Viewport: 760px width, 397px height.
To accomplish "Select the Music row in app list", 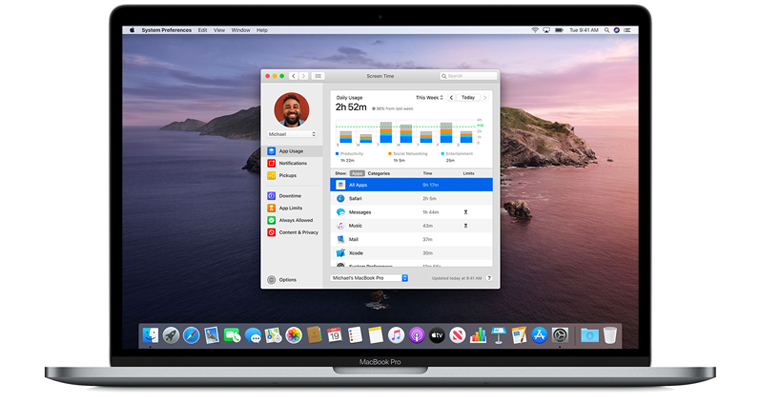I will [x=411, y=225].
